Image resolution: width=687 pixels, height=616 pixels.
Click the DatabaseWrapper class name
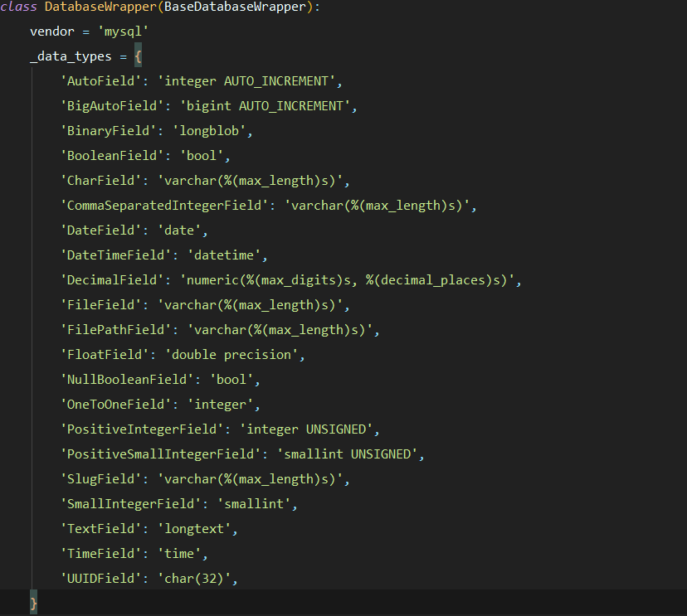[96, 7]
